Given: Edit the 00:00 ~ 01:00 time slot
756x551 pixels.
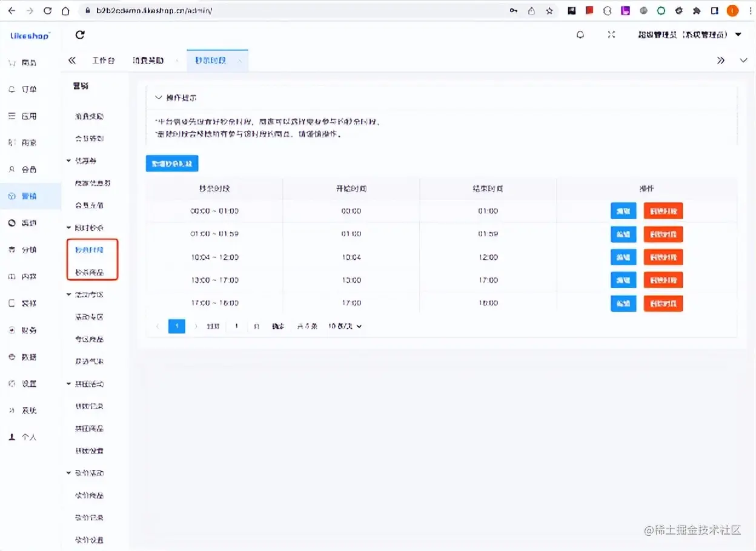Looking at the screenshot, I should 623,211.
